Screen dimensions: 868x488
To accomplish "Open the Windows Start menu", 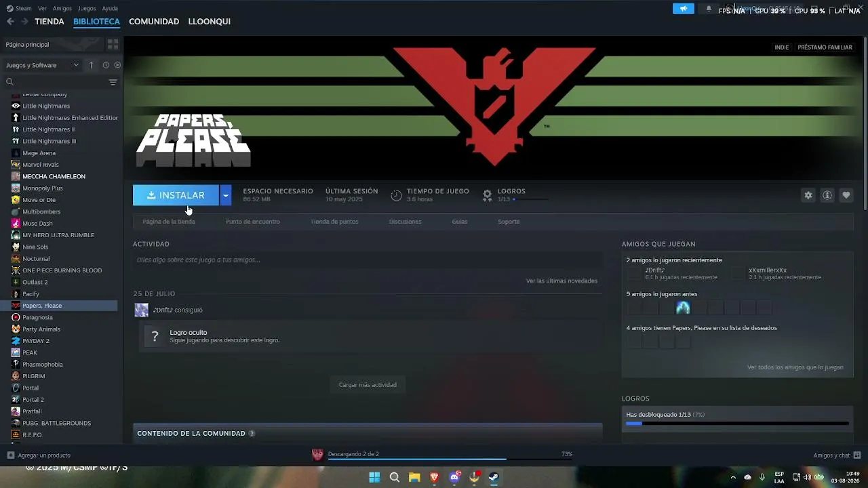I will coord(374,477).
